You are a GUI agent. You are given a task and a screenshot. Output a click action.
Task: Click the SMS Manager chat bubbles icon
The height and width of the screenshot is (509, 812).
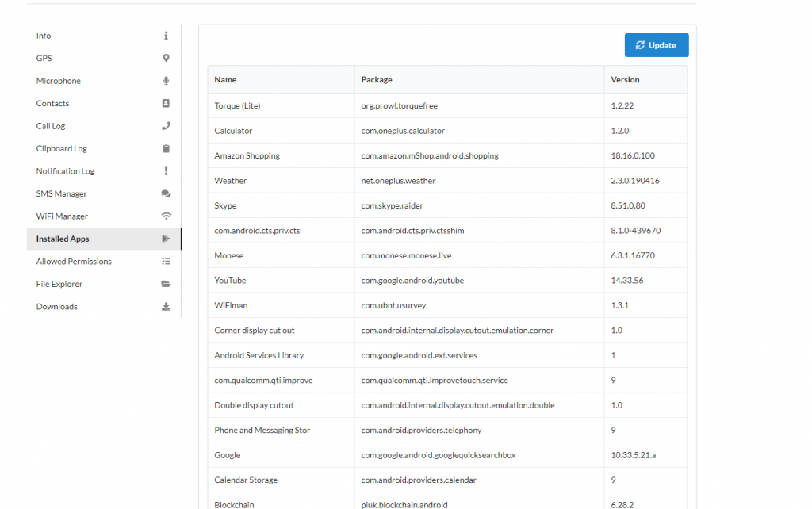tap(166, 193)
